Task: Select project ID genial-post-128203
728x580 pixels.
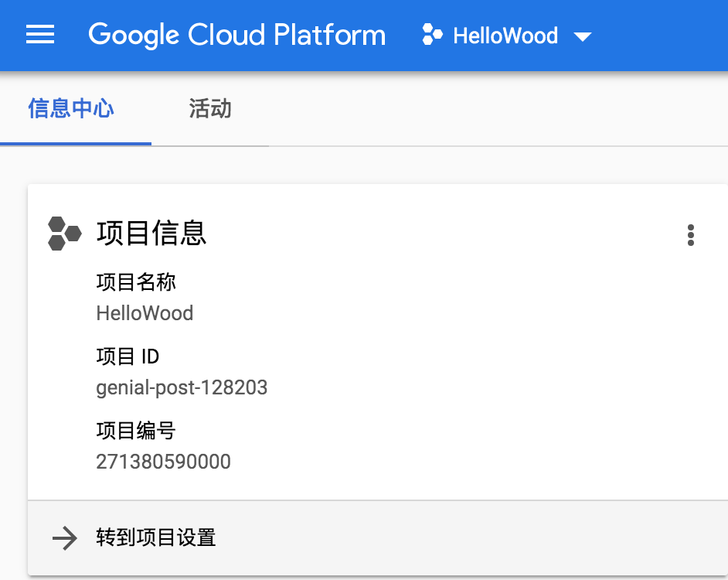Action: 182,387
